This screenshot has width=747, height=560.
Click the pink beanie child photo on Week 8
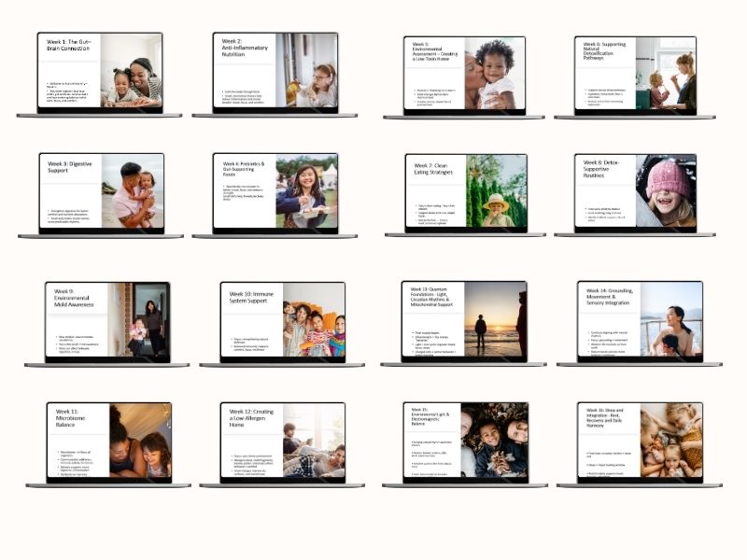[x=667, y=191]
